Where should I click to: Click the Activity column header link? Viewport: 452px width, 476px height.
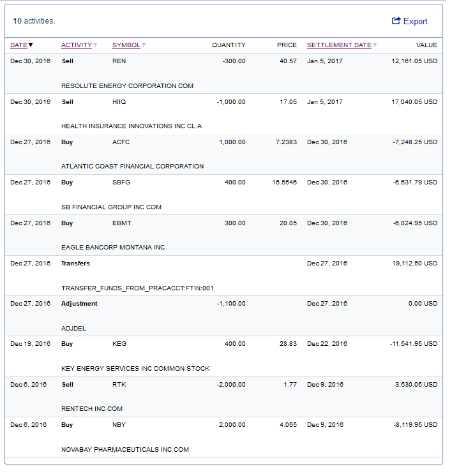click(77, 45)
